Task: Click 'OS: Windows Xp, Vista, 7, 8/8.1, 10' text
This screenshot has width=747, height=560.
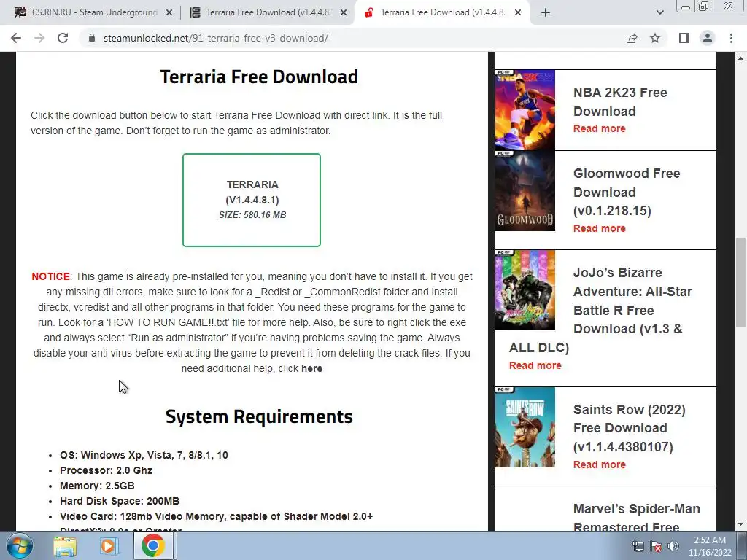Action: click(144, 455)
